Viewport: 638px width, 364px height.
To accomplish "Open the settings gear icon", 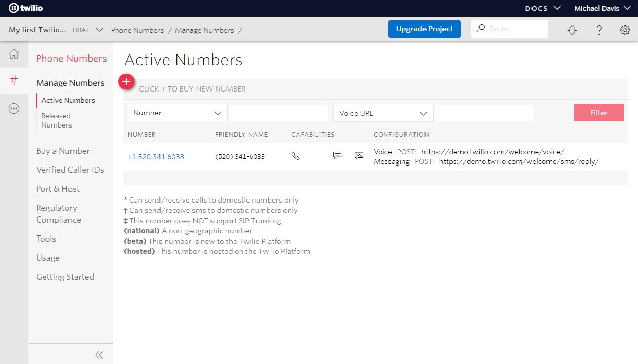I will pyautogui.click(x=625, y=30).
